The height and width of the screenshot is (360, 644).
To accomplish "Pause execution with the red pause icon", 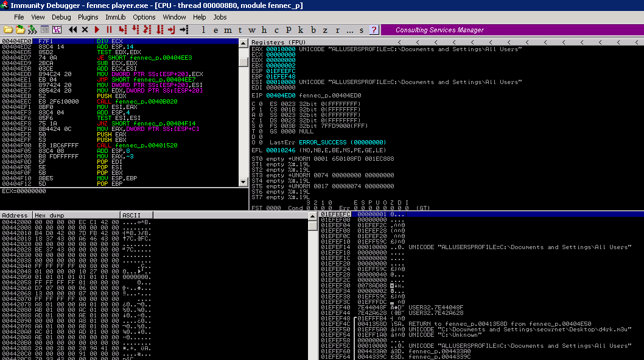I will (x=109, y=30).
